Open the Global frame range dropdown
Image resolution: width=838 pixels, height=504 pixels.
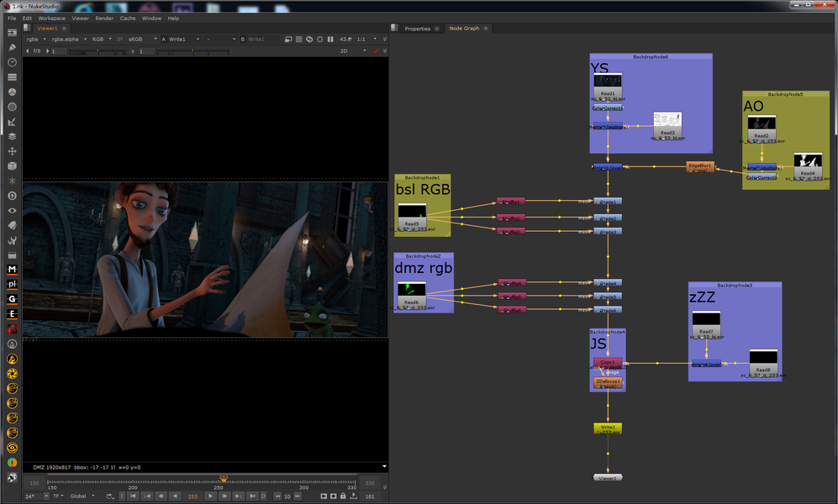tap(82, 496)
